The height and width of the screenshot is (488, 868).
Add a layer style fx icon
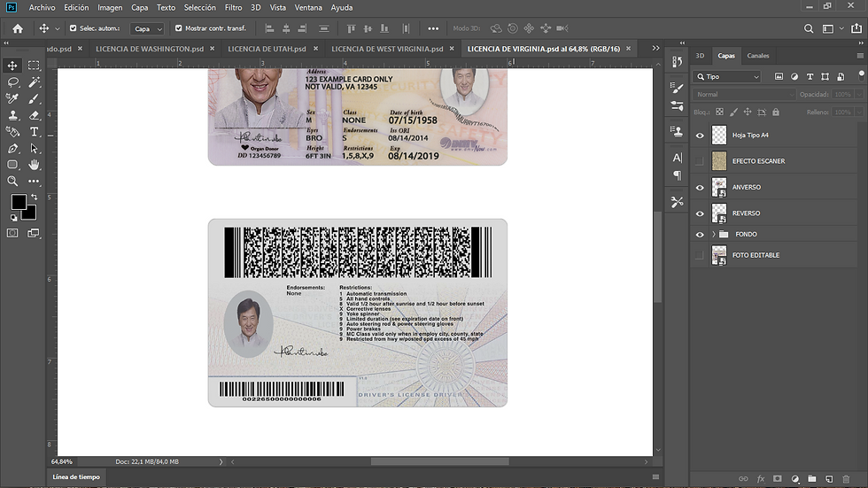[761, 478]
